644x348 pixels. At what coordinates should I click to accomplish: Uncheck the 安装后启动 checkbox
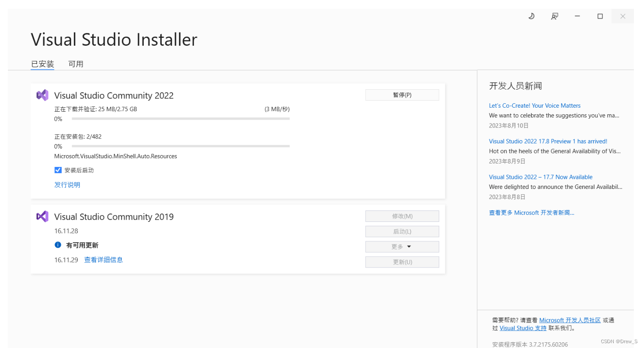58,170
